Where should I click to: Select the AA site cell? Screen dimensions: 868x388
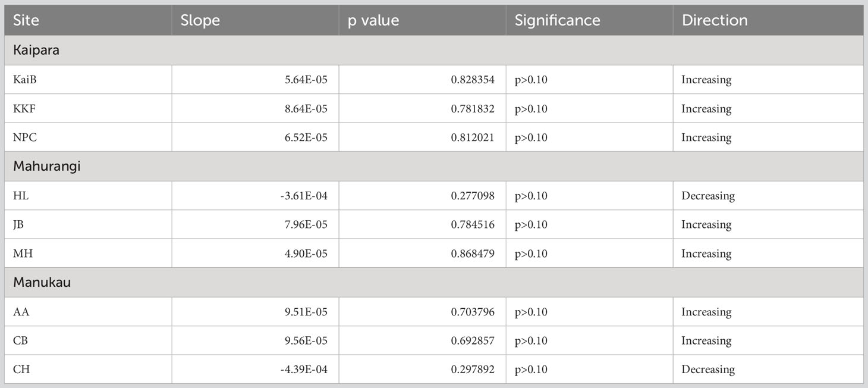point(88,312)
